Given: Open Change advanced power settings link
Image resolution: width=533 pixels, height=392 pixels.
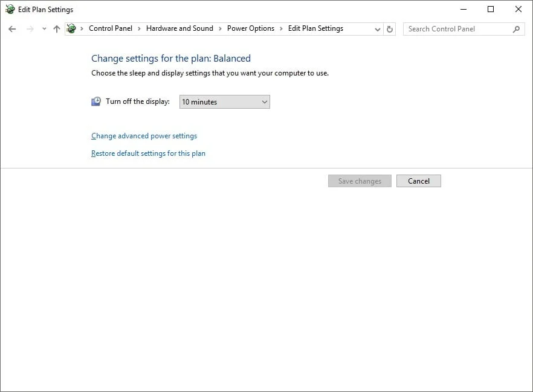Looking at the screenshot, I should click(x=144, y=136).
